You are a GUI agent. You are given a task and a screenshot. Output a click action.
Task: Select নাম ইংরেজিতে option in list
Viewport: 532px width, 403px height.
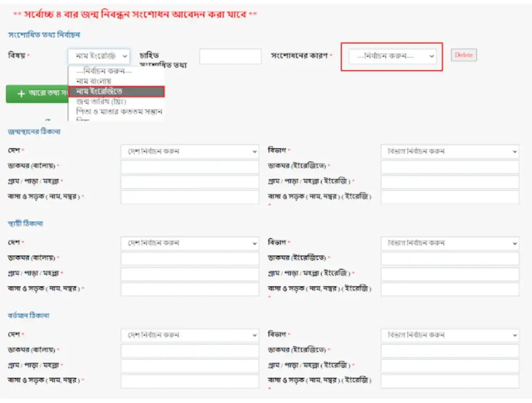coord(116,92)
